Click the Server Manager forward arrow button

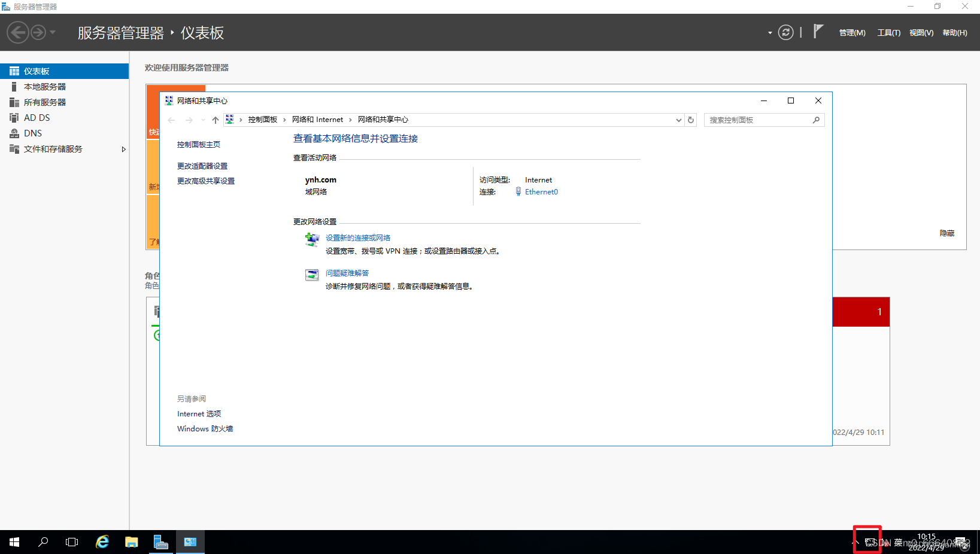38,32
